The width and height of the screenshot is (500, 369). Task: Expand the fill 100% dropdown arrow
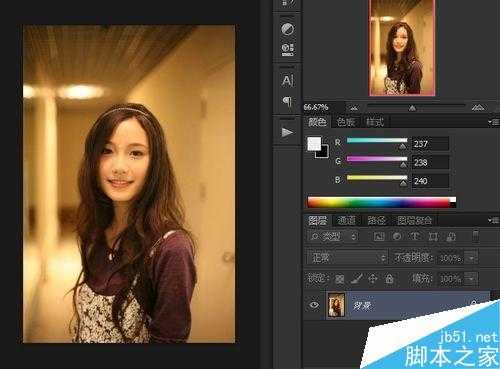pos(471,278)
